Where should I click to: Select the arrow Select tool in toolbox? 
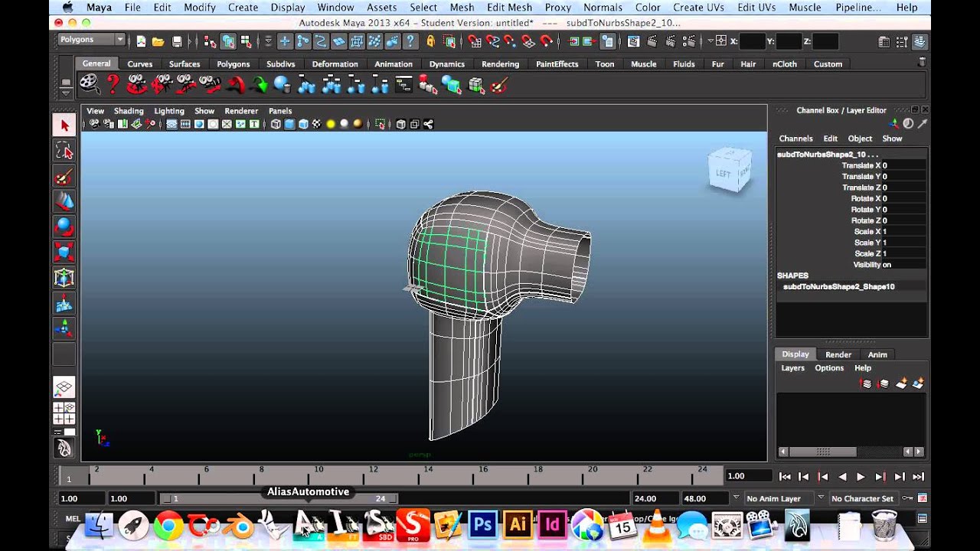coord(64,126)
